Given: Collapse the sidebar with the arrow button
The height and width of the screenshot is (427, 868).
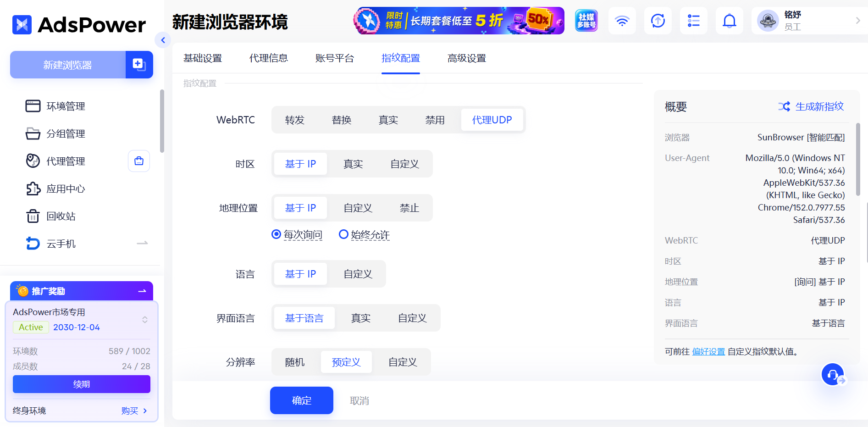Looking at the screenshot, I should pyautogui.click(x=163, y=40).
